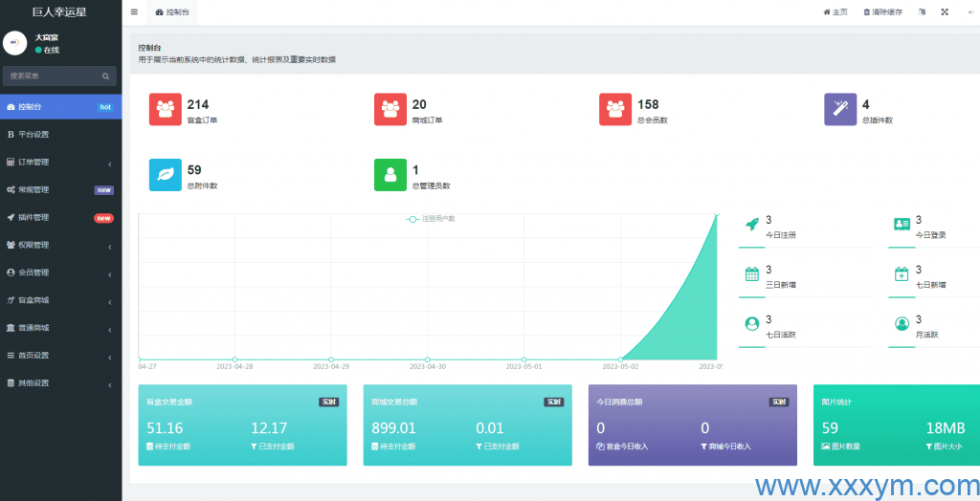The image size is (980, 501).
Task: Click the ID card icon for 今日登录
Action: pyautogui.click(x=902, y=224)
